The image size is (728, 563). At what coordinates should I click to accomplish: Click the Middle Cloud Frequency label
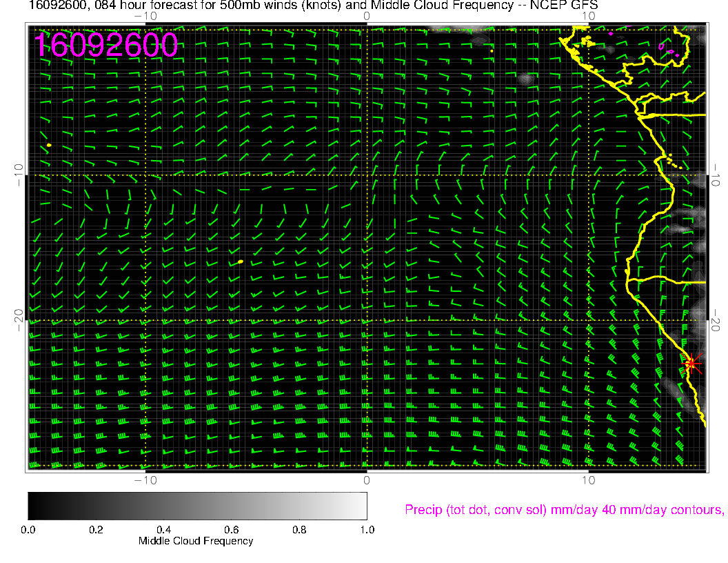click(x=196, y=541)
